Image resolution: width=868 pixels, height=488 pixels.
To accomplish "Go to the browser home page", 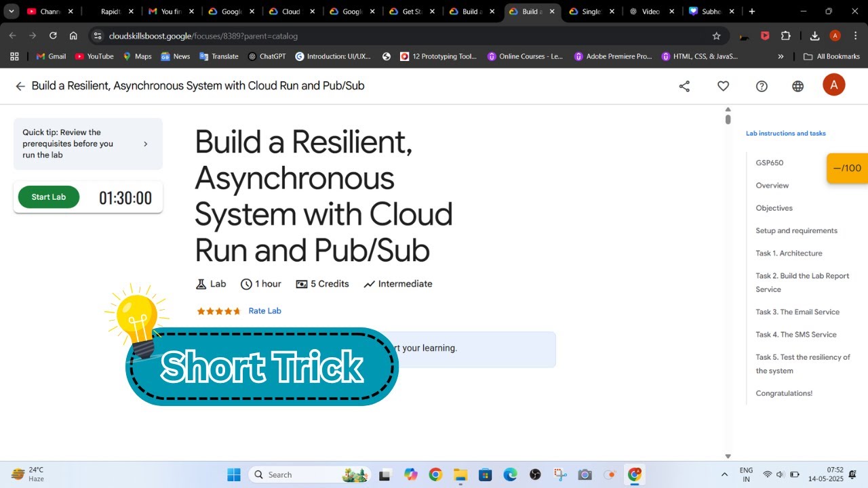I will tap(73, 36).
